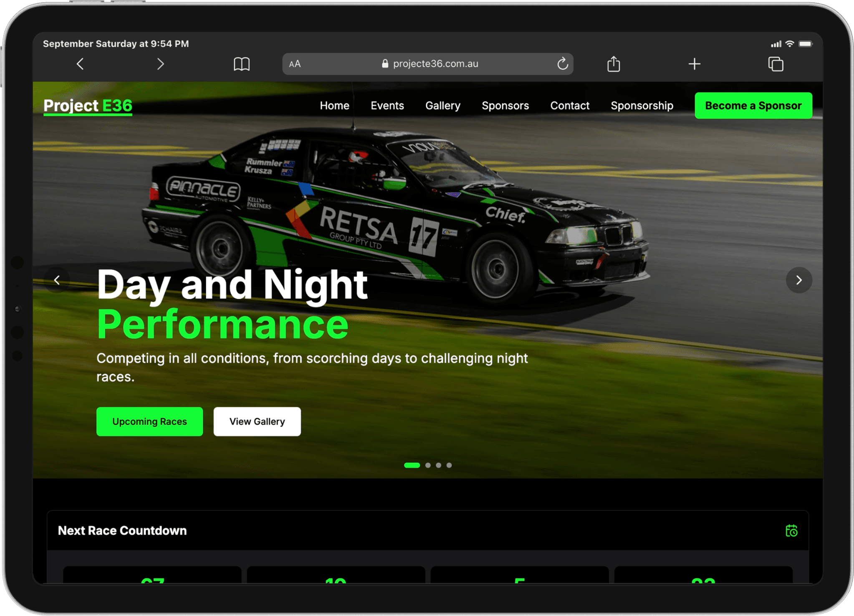Reload the page with the refresh icon
The image size is (854, 616).
pos(562,64)
